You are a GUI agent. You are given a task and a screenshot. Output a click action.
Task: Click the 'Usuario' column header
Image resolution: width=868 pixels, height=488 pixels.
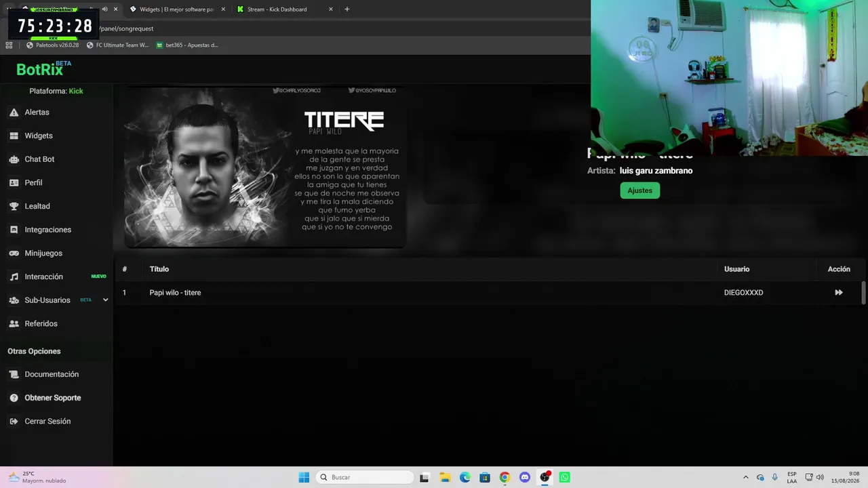(x=736, y=269)
